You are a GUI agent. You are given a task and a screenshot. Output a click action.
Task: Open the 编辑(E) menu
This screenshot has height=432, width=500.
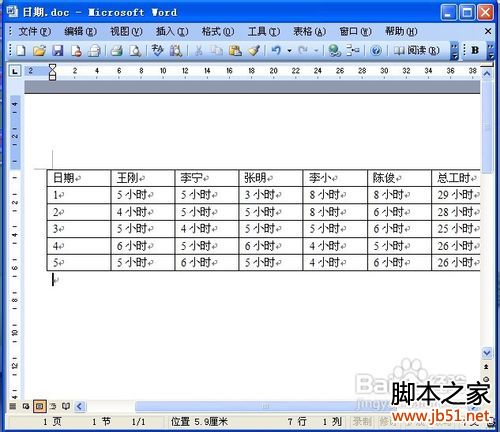click(x=80, y=32)
